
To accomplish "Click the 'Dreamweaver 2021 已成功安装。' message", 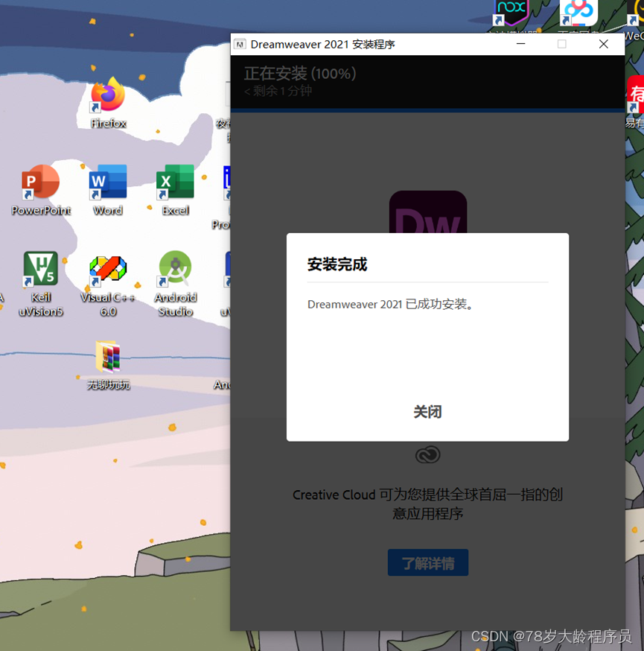I will click(390, 305).
